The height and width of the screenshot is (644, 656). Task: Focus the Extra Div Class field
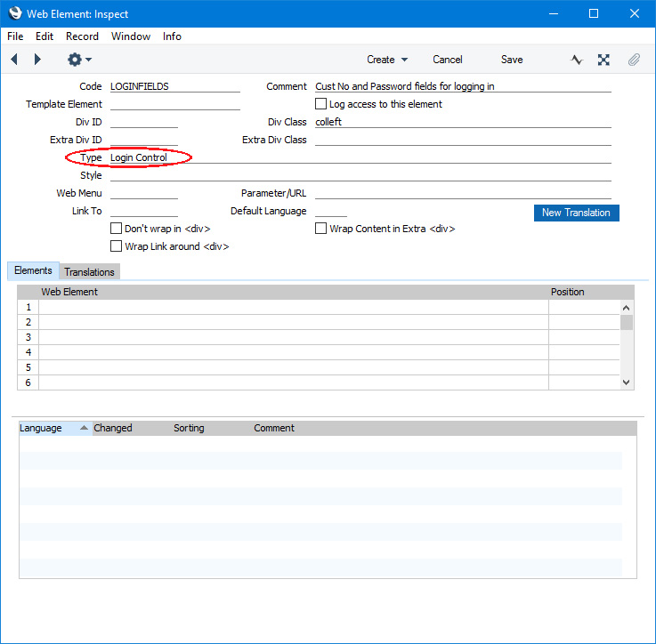463,140
